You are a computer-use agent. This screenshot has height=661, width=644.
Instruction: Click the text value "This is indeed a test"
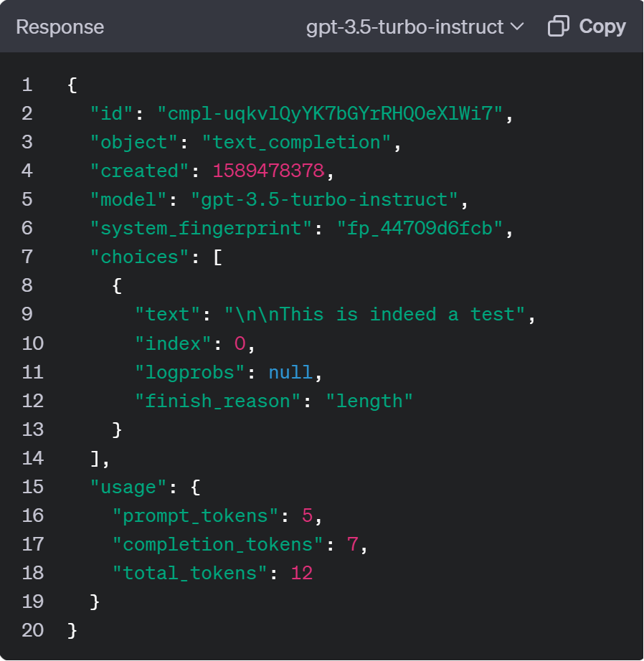point(374,315)
